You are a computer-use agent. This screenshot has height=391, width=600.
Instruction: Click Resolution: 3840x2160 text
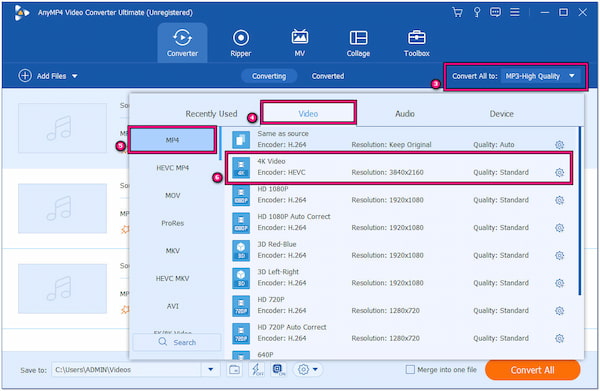387,172
